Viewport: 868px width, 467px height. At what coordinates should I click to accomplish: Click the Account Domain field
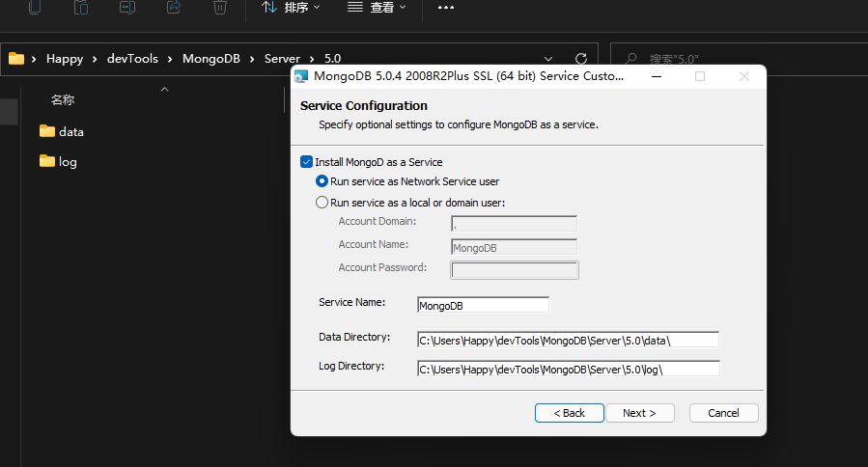515,224
